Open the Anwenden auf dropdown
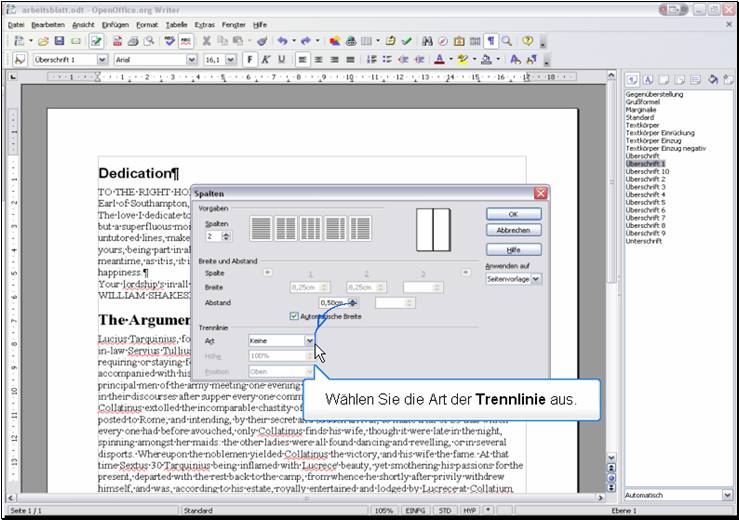Screen dimensions: 739x520 click(x=537, y=280)
